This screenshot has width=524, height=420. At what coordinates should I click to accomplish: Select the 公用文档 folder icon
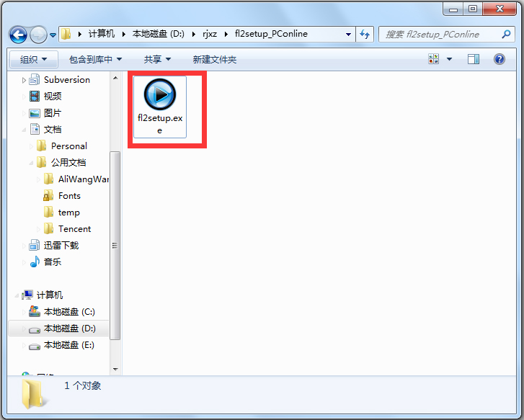[x=41, y=162]
